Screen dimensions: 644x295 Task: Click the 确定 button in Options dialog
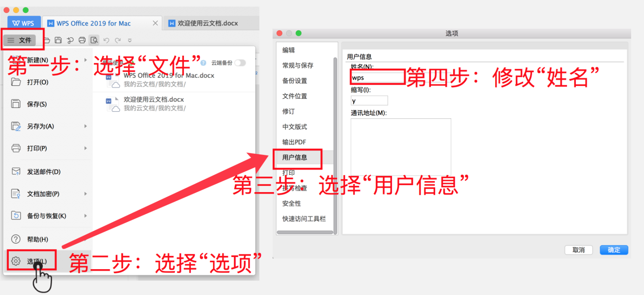(x=614, y=250)
